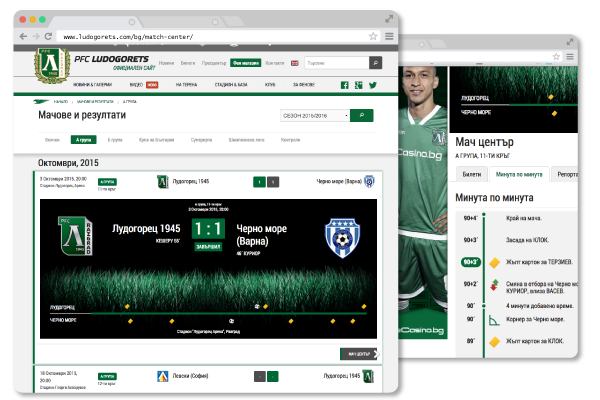Click yellow card icon at 89' for КЛОК

pyautogui.click(x=494, y=341)
